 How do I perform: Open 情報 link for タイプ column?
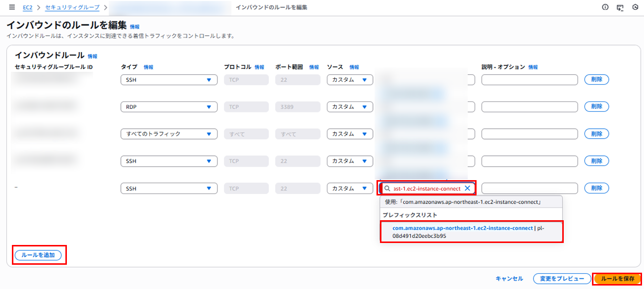click(x=149, y=67)
